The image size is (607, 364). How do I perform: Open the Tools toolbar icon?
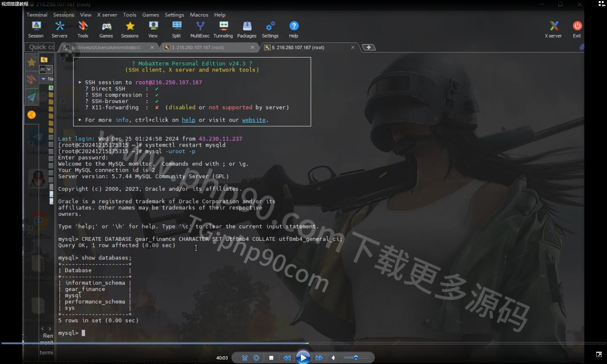click(83, 29)
